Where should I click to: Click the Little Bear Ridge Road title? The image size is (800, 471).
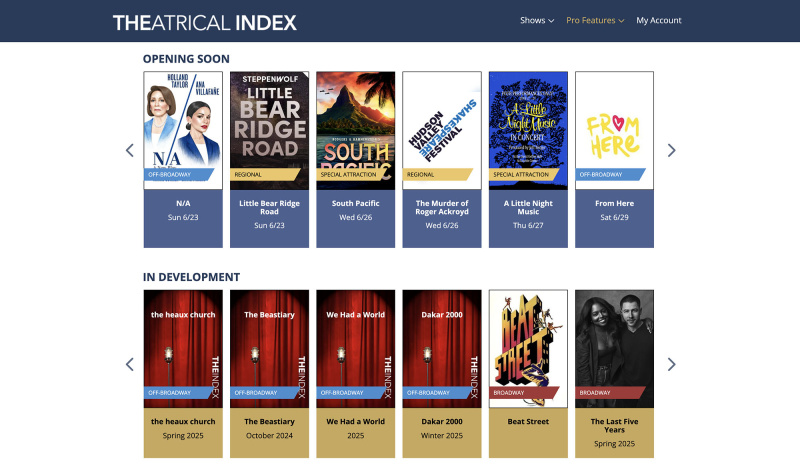point(269,207)
